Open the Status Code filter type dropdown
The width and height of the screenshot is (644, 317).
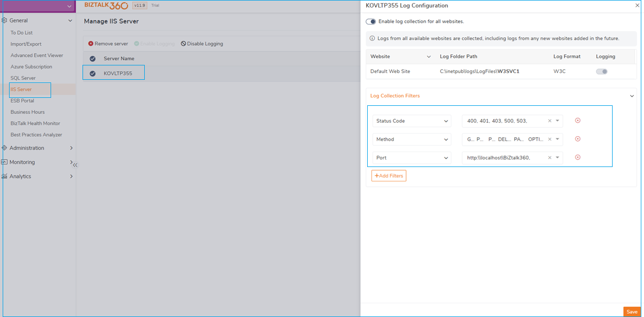coord(412,121)
